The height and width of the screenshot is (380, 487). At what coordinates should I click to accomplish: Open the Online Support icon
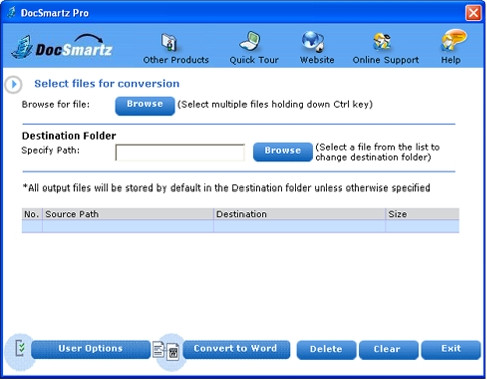382,42
